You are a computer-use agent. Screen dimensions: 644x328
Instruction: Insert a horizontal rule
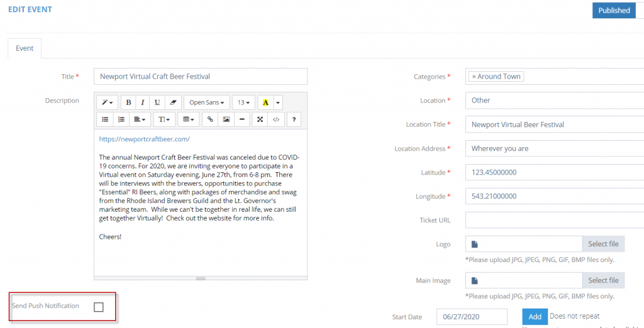click(x=242, y=119)
